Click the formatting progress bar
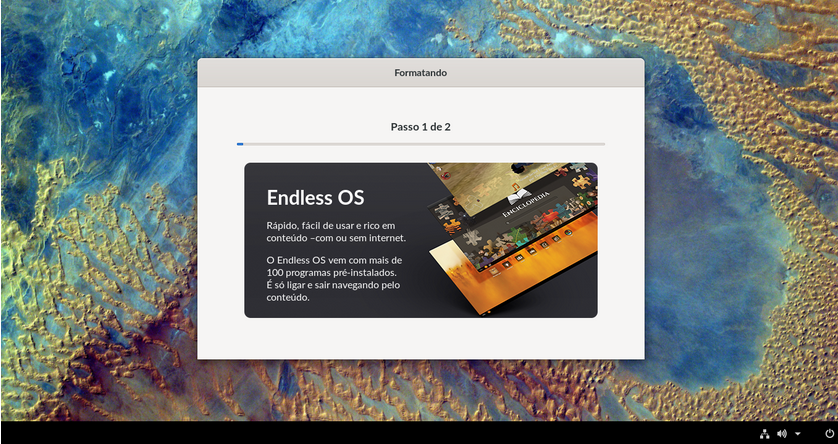Image resolution: width=838 pixels, height=444 pixels. coord(421,144)
